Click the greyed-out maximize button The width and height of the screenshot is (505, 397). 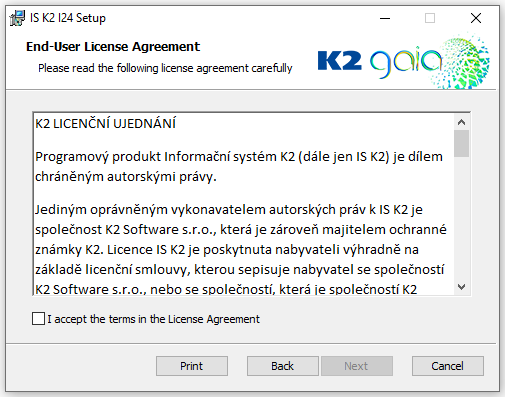[x=430, y=18]
